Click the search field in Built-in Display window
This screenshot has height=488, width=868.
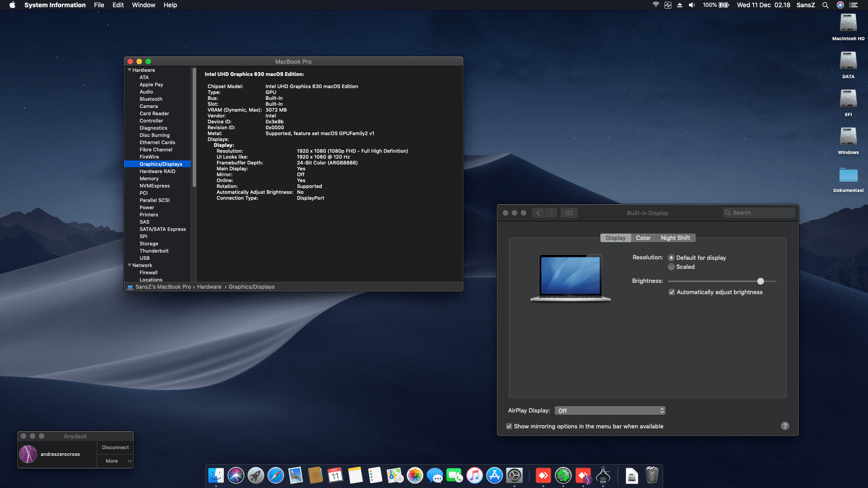point(759,212)
